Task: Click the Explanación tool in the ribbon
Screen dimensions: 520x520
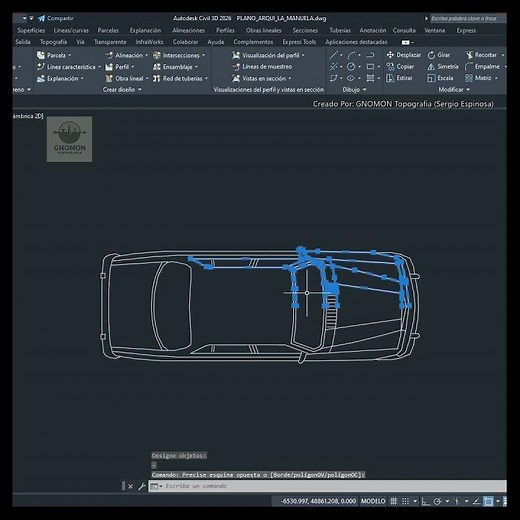Action: coord(58,79)
